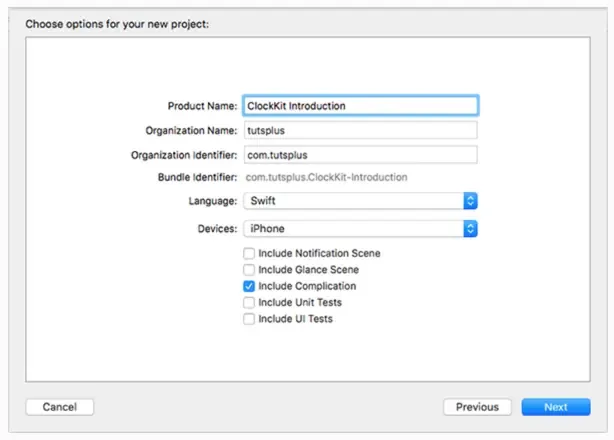614x440 pixels.
Task: Click the Include Complication label text
Action: click(x=307, y=286)
